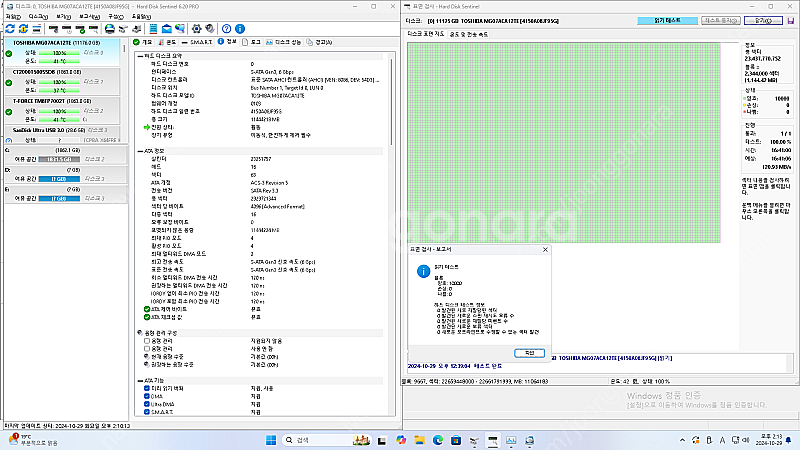Click the globe and printer toolbar icon
The height and width of the screenshot is (450, 800).
[110, 29]
